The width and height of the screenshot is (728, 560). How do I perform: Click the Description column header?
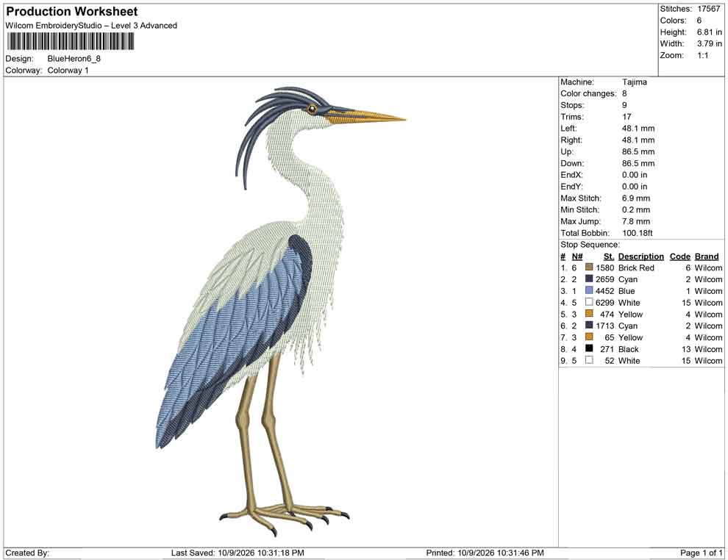click(640, 256)
